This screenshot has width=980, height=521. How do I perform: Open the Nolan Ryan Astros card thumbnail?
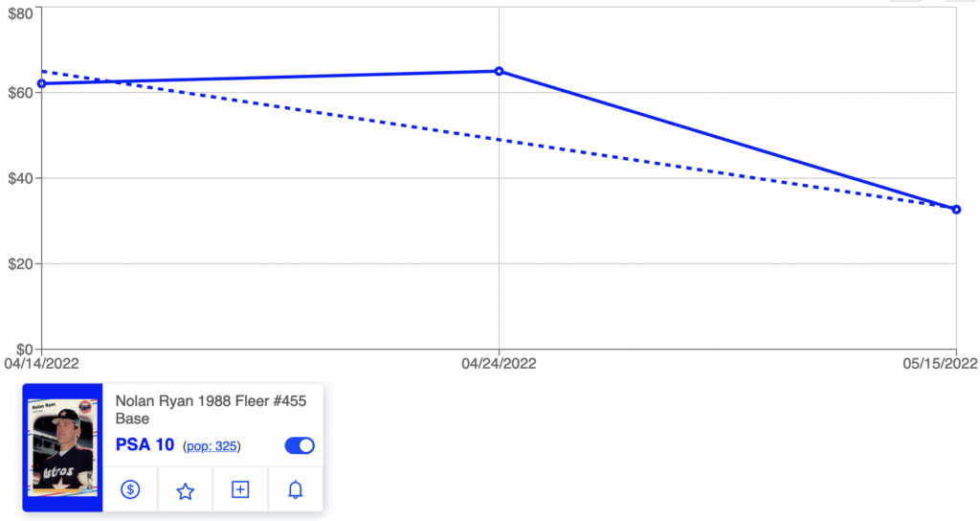tap(62, 448)
